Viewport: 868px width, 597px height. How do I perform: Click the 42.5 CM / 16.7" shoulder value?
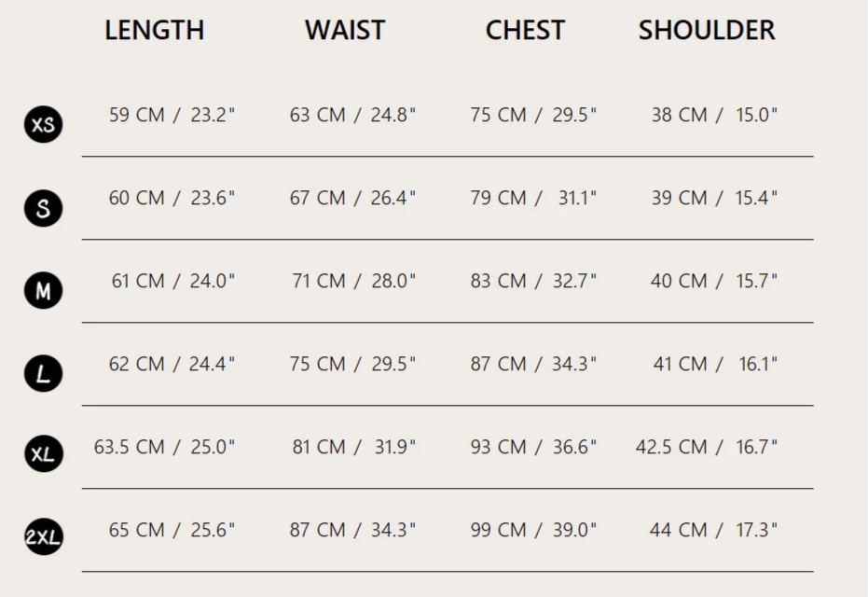[707, 447]
